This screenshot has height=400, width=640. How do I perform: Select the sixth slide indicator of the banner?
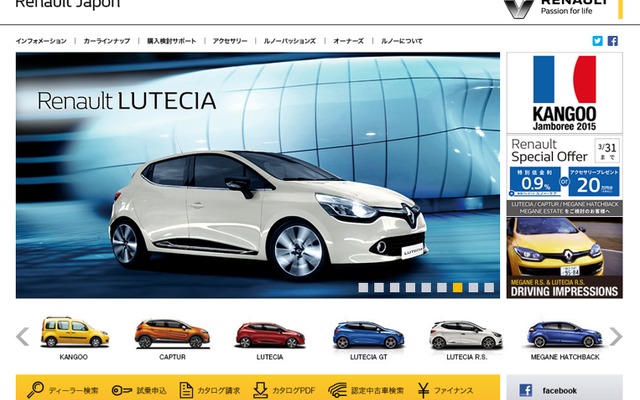click(x=442, y=288)
